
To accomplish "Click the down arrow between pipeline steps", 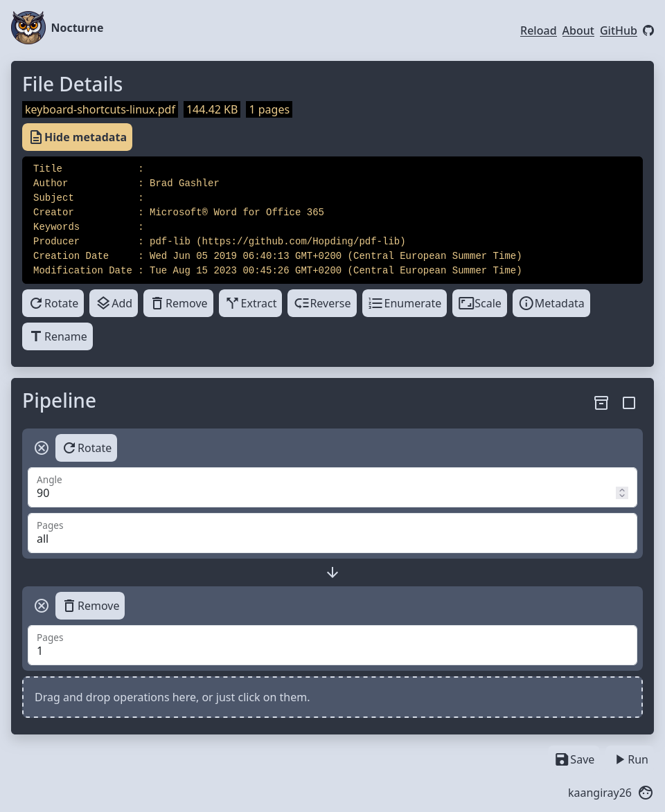I will [332, 572].
